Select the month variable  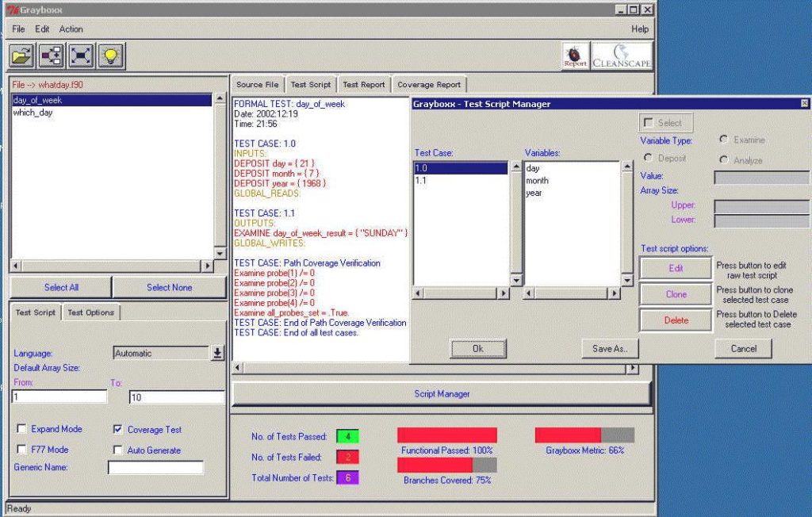573,180
